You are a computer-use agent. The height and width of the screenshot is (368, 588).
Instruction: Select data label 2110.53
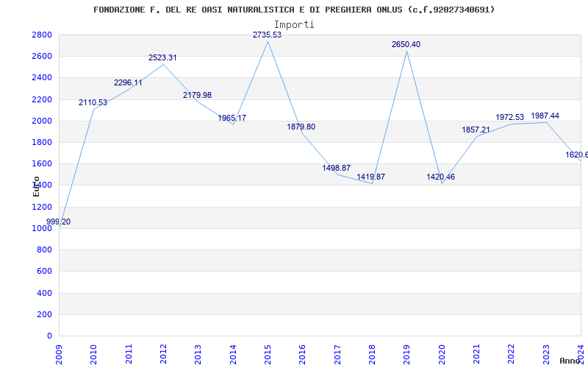(93, 103)
